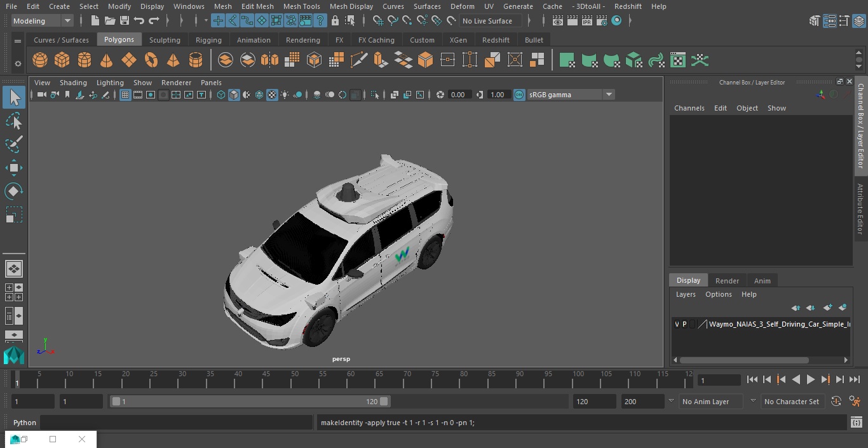
Task: Open the No Anim Layer dropdown
Action: pyautogui.click(x=671, y=402)
